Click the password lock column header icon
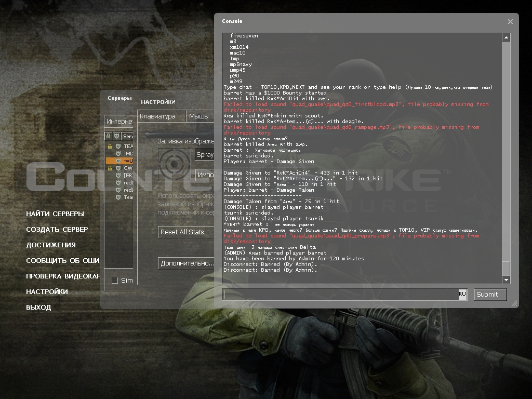Image resolution: width=532 pixels, height=399 pixels. click(x=108, y=136)
